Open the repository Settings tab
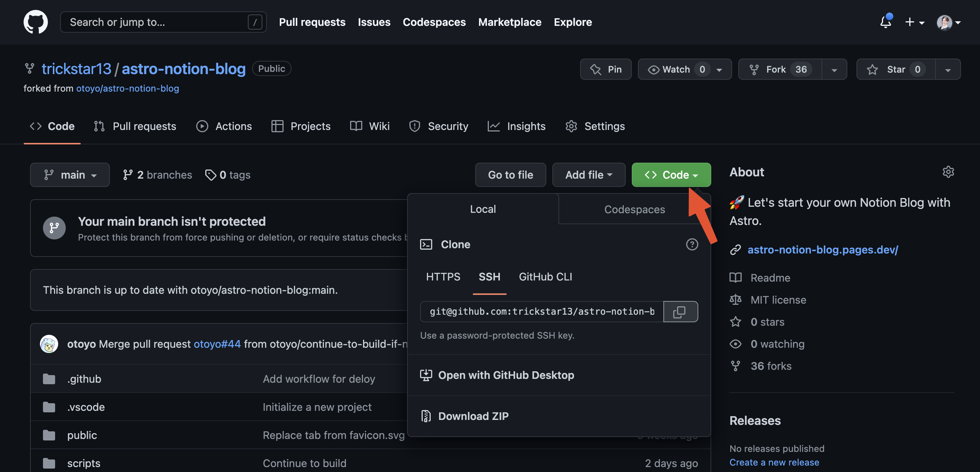Viewport: 980px width, 472px height. tap(595, 126)
